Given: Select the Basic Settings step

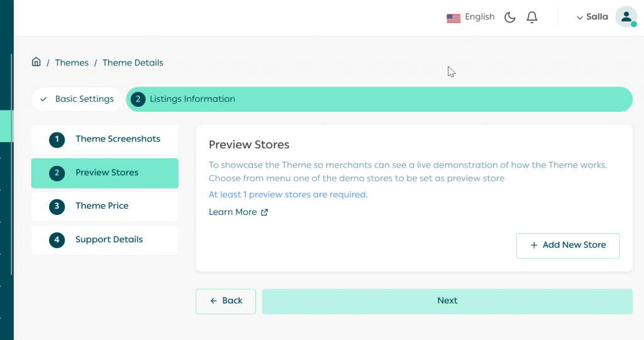Looking at the screenshot, I should [x=77, y=99].
